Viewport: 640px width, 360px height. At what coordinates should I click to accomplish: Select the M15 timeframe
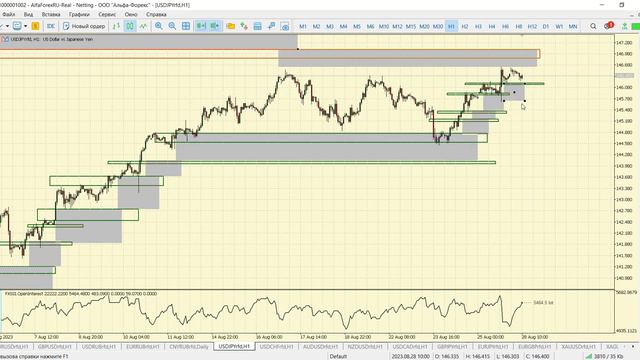point(411,26)
